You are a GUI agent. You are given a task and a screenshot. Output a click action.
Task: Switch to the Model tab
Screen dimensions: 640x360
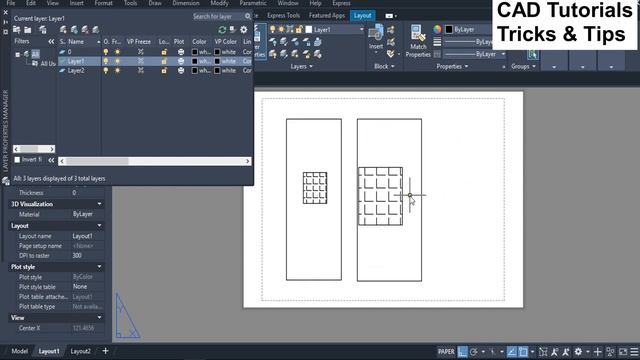click(x=20, y=351)
